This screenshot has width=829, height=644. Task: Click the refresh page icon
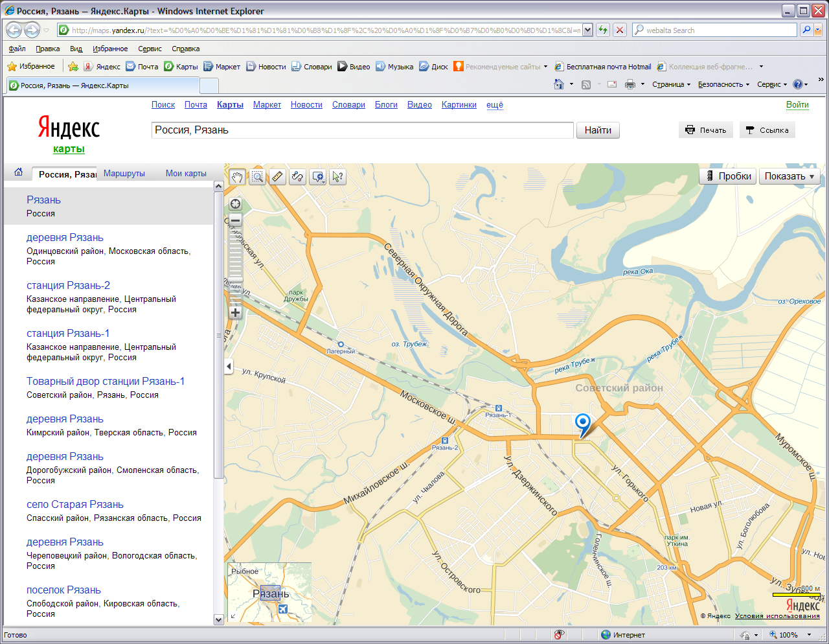(x=603, y=30)
